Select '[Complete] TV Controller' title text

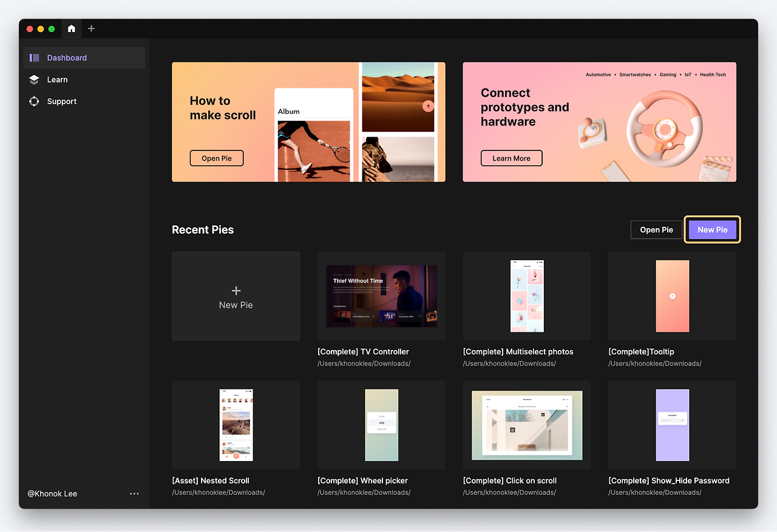click(363, 352)
